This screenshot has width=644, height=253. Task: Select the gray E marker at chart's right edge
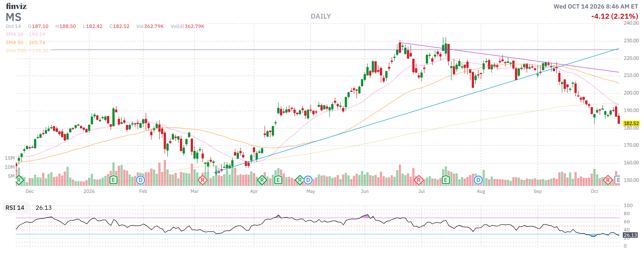pyautogui.click(x=617, y=180)
